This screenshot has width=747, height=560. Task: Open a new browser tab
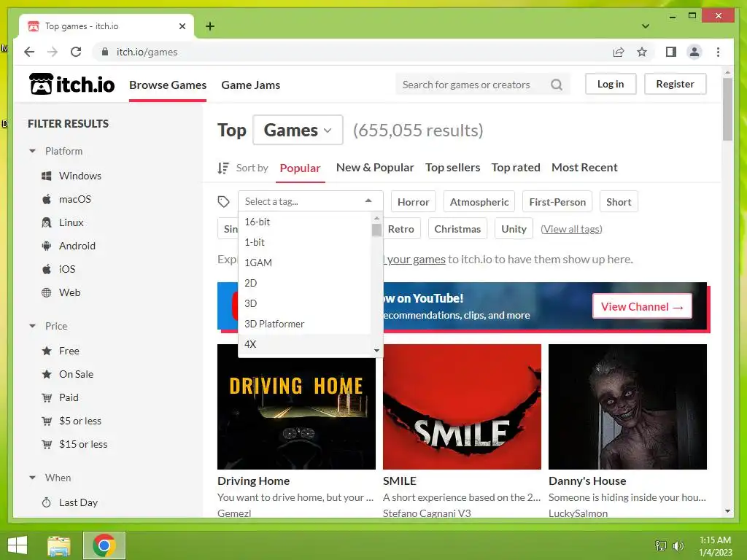210,26
